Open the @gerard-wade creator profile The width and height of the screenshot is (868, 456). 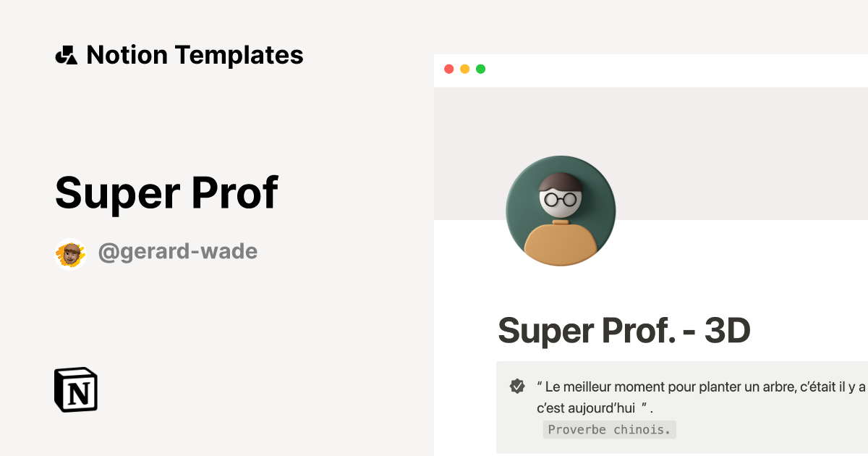(178, 251)
